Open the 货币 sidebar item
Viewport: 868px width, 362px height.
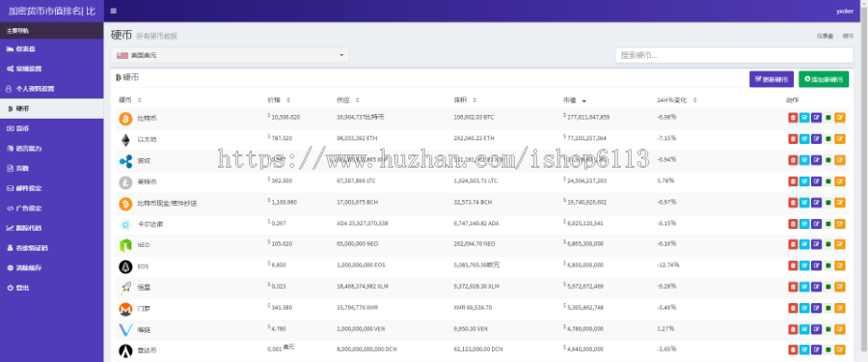tap(51, 128)
